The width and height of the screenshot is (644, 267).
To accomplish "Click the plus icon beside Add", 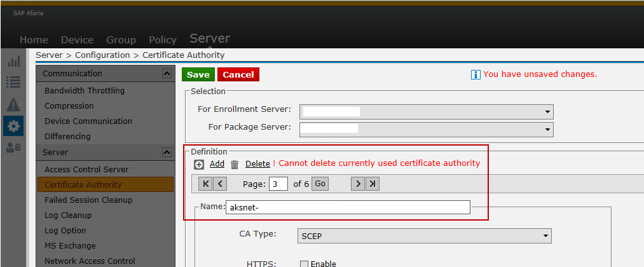I will 199,164.
